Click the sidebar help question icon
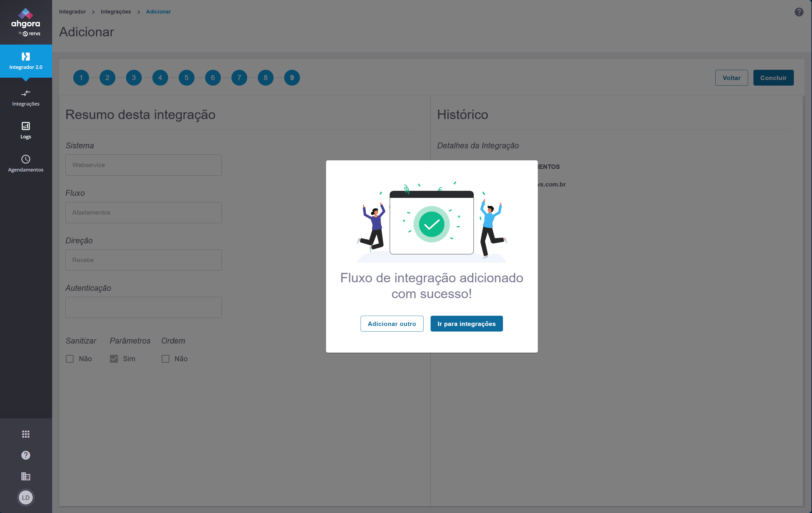Viewport: 812px width, 513px height. 25,455
